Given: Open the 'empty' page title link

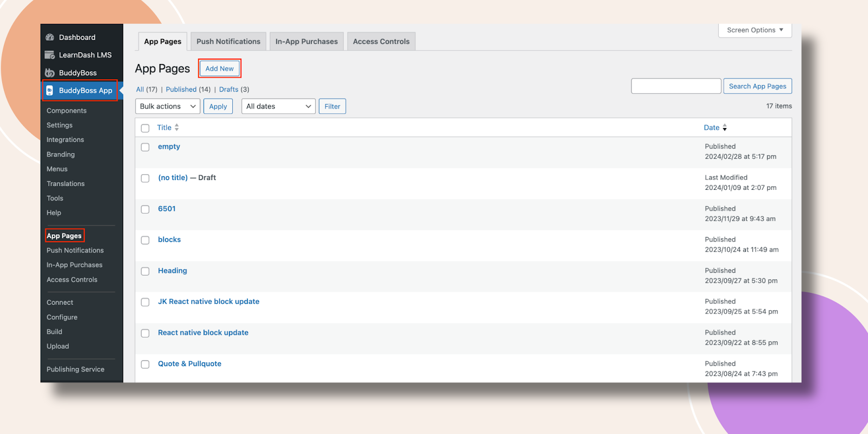Looking at the screenshot, I should (x=169, y=146).
